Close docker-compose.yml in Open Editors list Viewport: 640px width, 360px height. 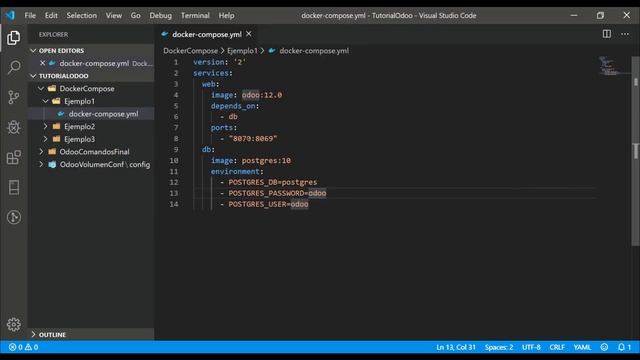click(x=42, y=63)
